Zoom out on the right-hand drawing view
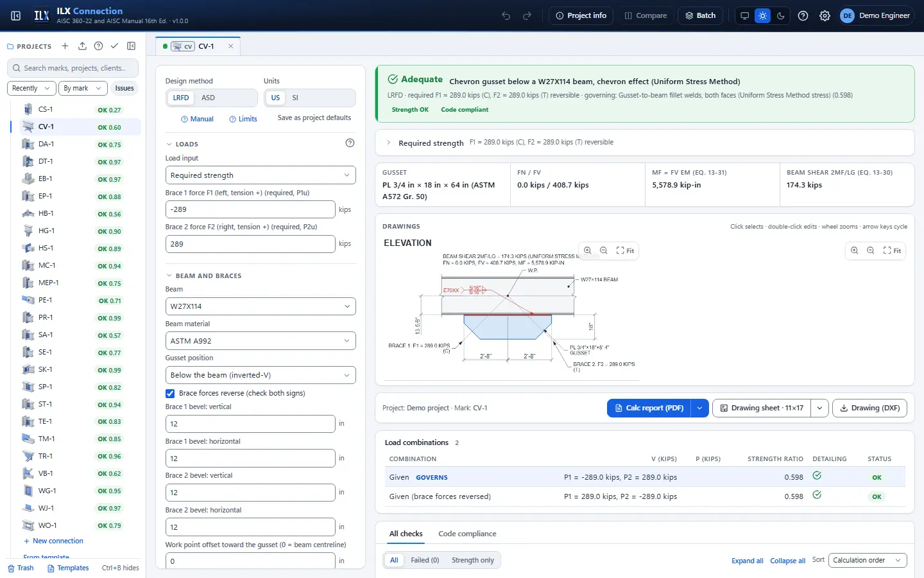 click(x=871, y=250)
